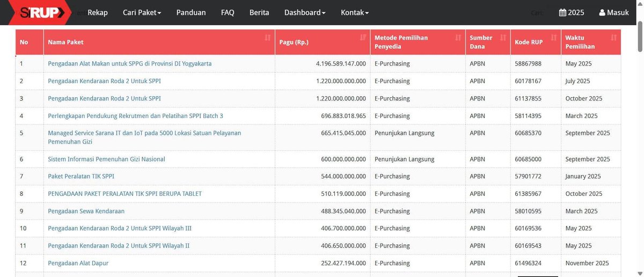Open Pengadaan Kendaraan Roda 2 link with RUP 61137855
644x277 pixels.
coord(104,98)
